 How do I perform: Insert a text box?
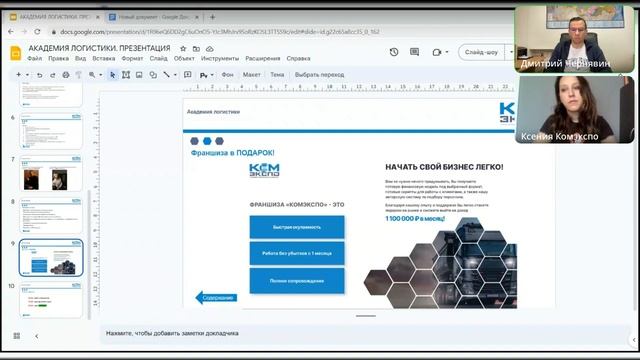coord(126,75)
